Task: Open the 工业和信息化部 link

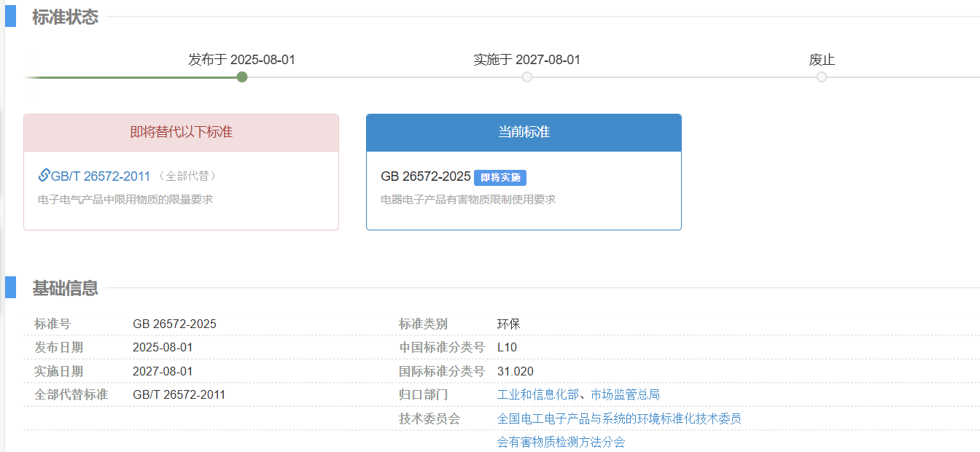Action: [x=537, y=394]
